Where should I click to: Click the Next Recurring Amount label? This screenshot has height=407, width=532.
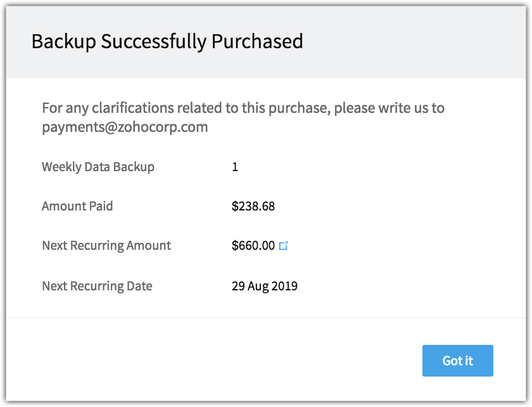point(106,245)
